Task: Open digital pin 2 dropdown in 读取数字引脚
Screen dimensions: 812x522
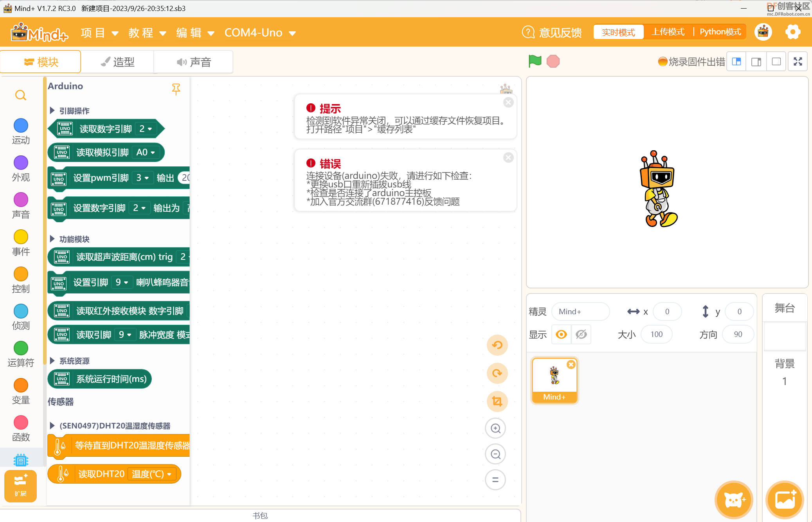Action: coord(146,129)
